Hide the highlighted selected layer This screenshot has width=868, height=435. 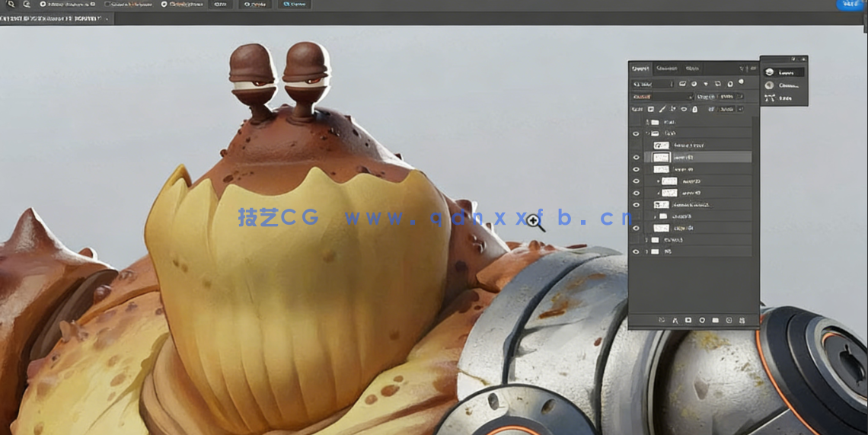[x=636, y=158]
